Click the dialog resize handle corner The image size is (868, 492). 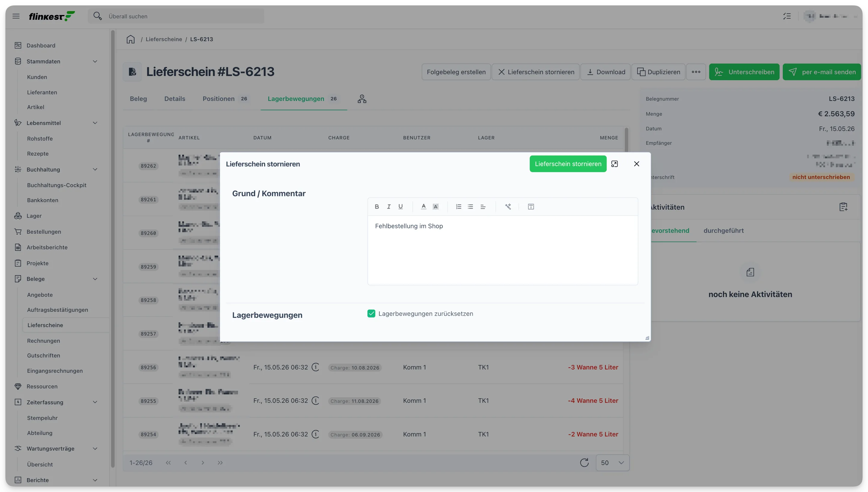coord(647,338)
